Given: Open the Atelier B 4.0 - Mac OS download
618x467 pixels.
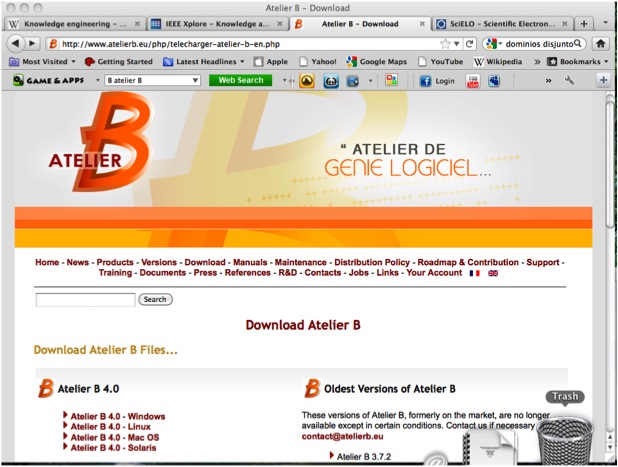Looking at the screenshot, I should 115,437.
